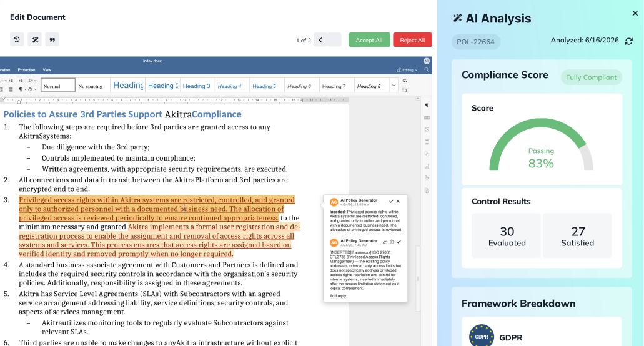This screenshot has width=644, height=346.
Task: Click the 27 Satisfied card
Action: (577, 235)
